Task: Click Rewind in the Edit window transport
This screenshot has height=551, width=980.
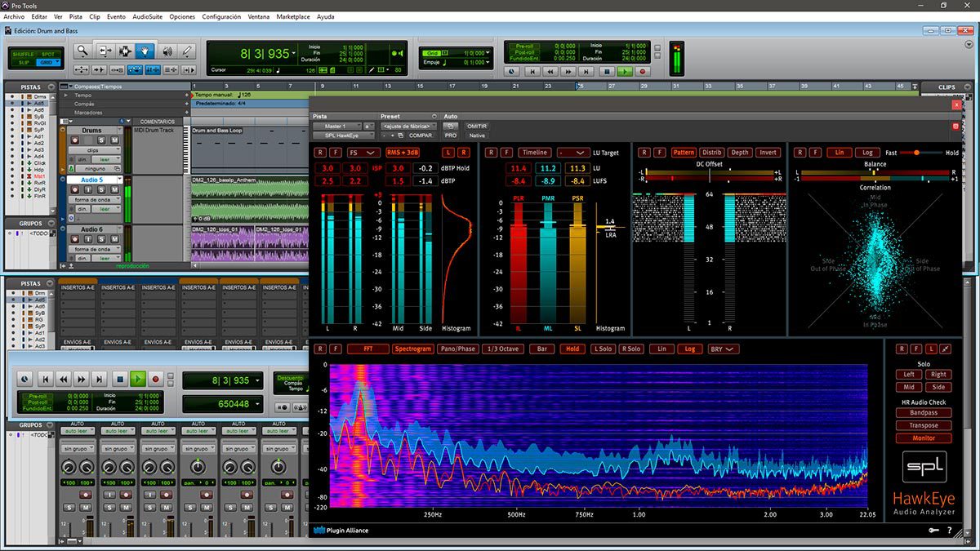Action: coord(551,71)
